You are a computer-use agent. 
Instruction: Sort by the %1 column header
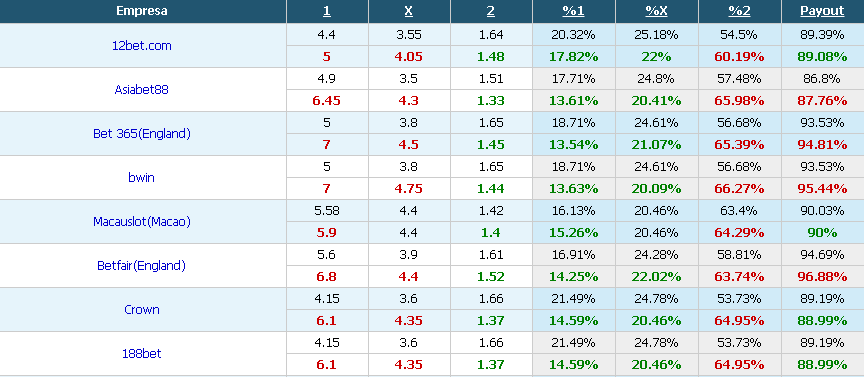tap(574, 11)
